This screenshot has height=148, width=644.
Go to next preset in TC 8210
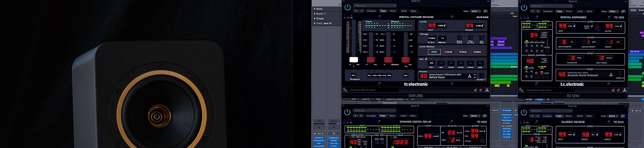537,116
